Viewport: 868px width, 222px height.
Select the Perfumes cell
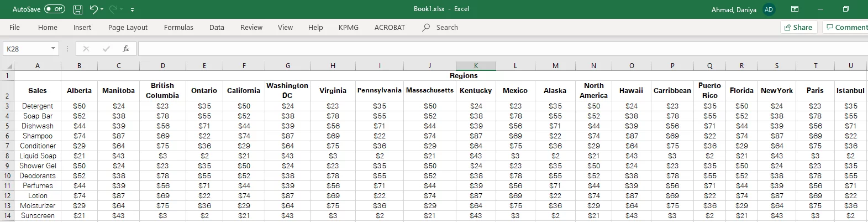point(38,185)
